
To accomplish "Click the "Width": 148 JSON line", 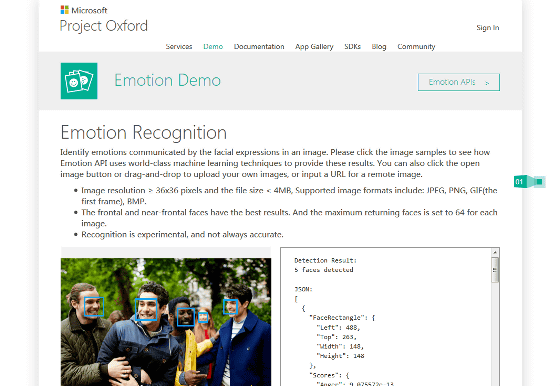I will pyautogui.click(x=340, y=346).
